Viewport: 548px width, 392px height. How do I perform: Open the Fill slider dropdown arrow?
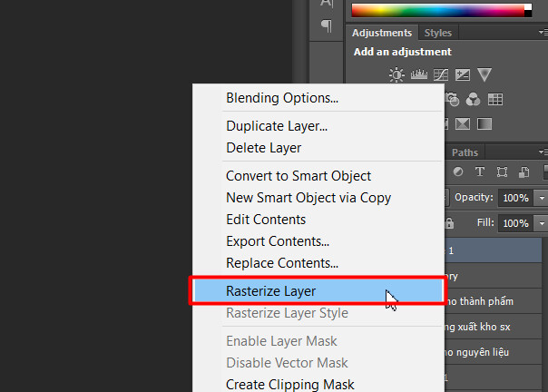pos(542,223)
